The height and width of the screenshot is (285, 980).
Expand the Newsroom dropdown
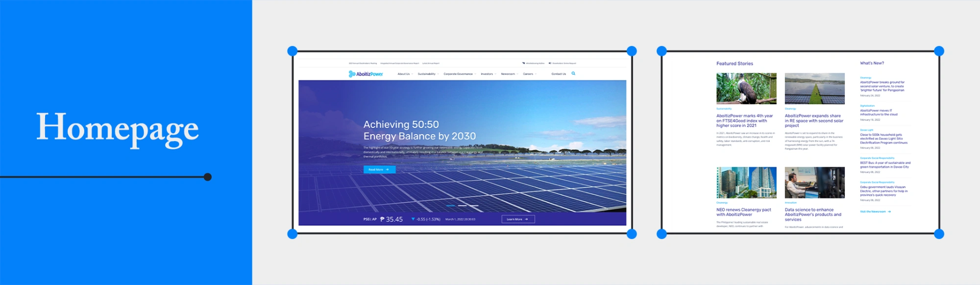tap(510, 74)
